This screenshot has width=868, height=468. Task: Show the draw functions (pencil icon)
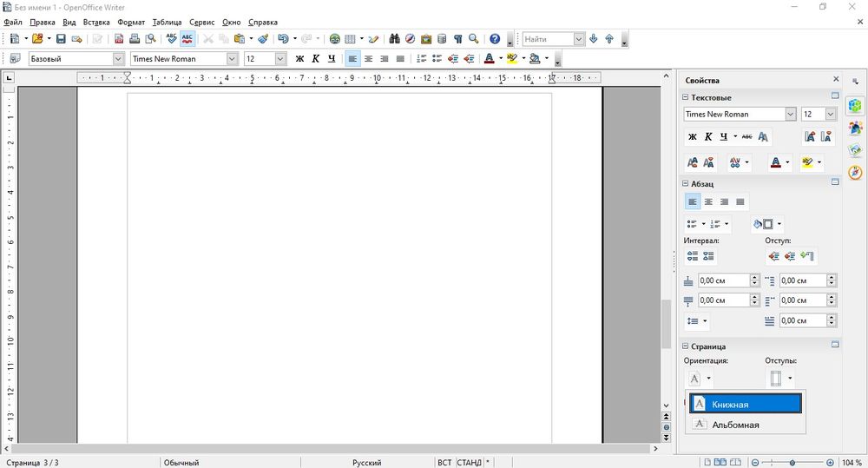[373, 39]
